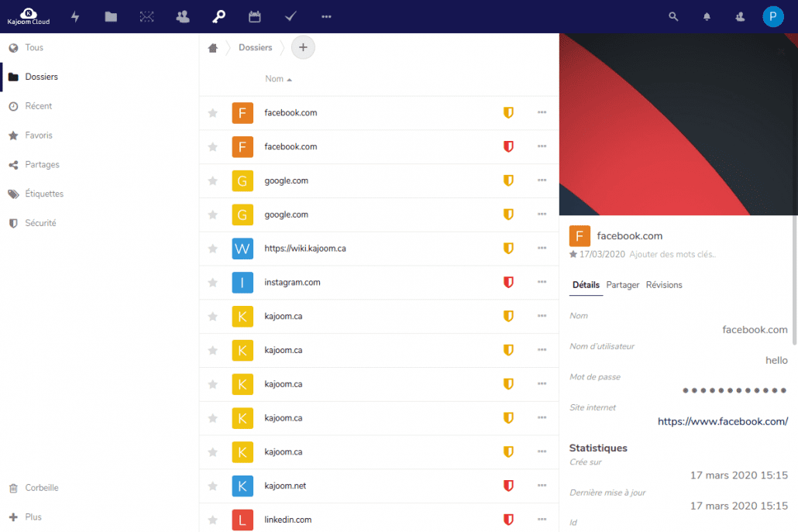798x532 pixels.
Task: Open the Mail envelope icon in top bar
Action: 146,17
